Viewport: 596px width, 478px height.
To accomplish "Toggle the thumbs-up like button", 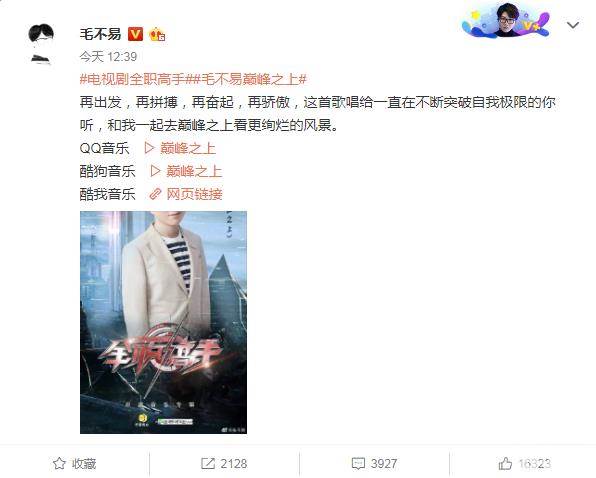I will 524,464.
